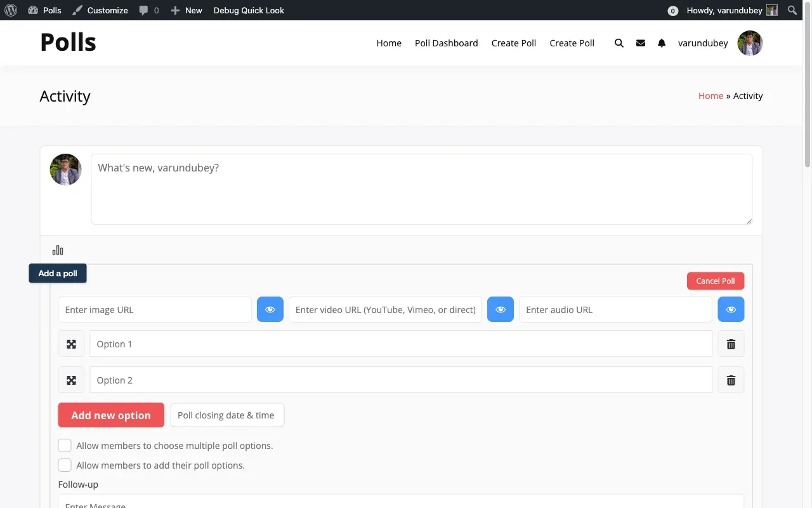Click the Activity page heading
Screen dimensions: 812x508
(65, 96)
